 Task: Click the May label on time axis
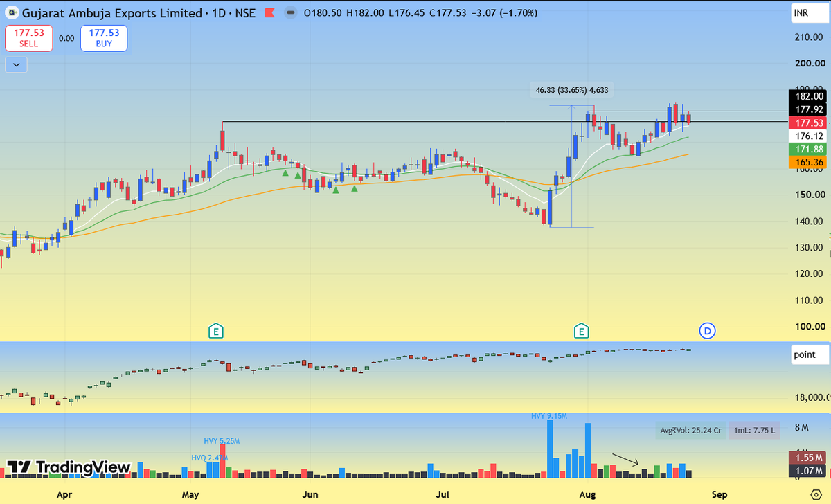[190, 494]
